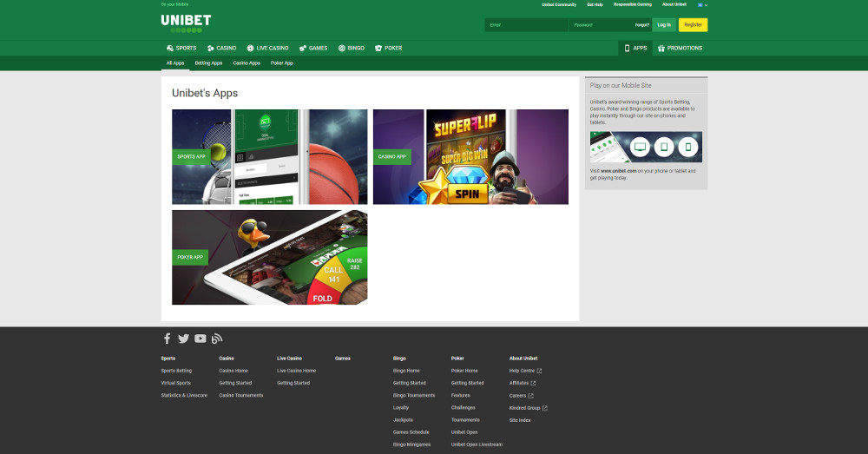
Task: Select the smartphone device icon in sidebar
Action: pyautogui.click(x=688, y=147)
